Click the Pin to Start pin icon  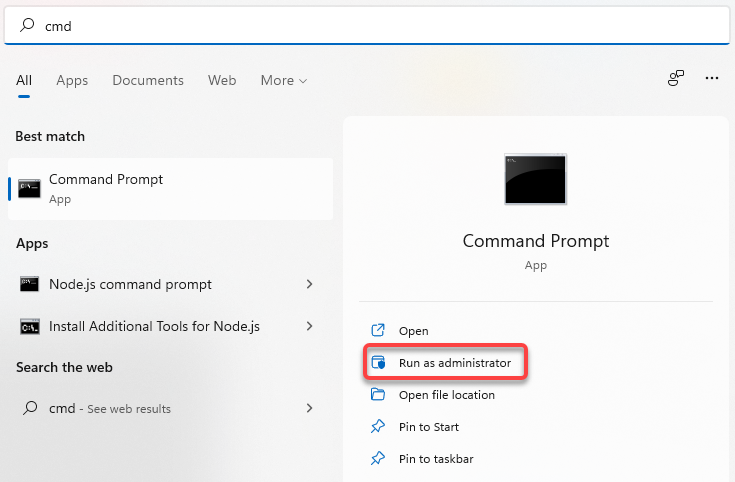coord(378,427)
